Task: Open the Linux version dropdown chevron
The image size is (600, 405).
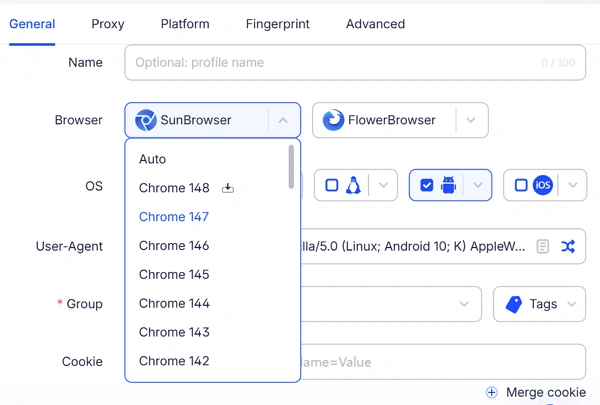Action: 383,185
